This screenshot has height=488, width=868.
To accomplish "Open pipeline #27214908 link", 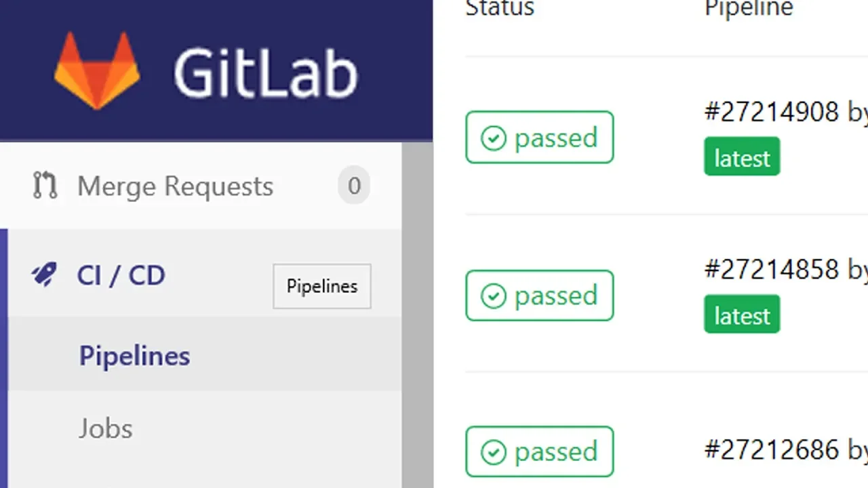I will point(772,112).
